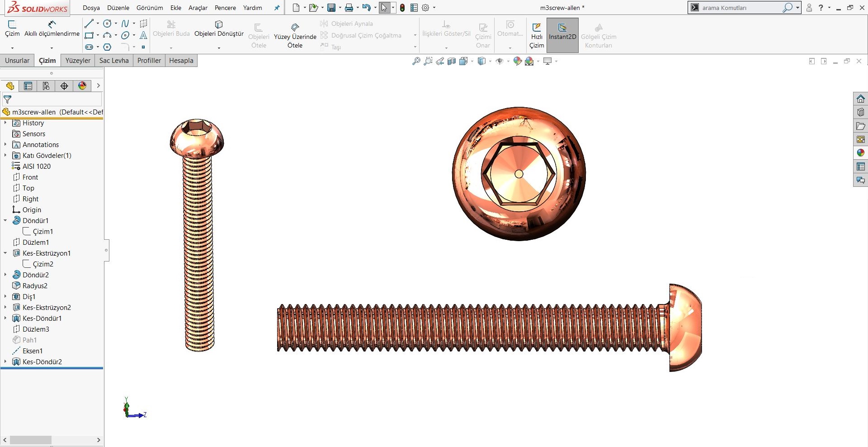
Task: Collapse the Döndür1 feature node
Action: [x=5, y=220]
